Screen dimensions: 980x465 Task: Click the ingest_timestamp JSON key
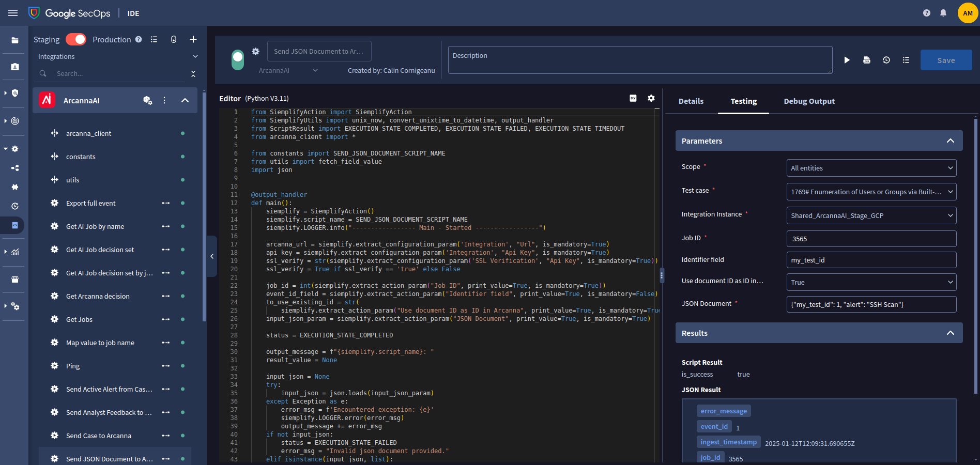(728, 442)
